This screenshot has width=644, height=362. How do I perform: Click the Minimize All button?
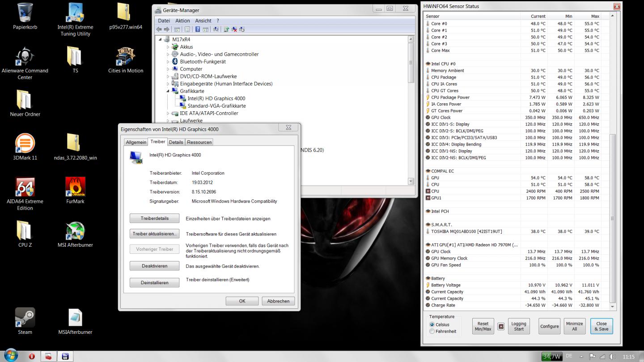point(574,326)
